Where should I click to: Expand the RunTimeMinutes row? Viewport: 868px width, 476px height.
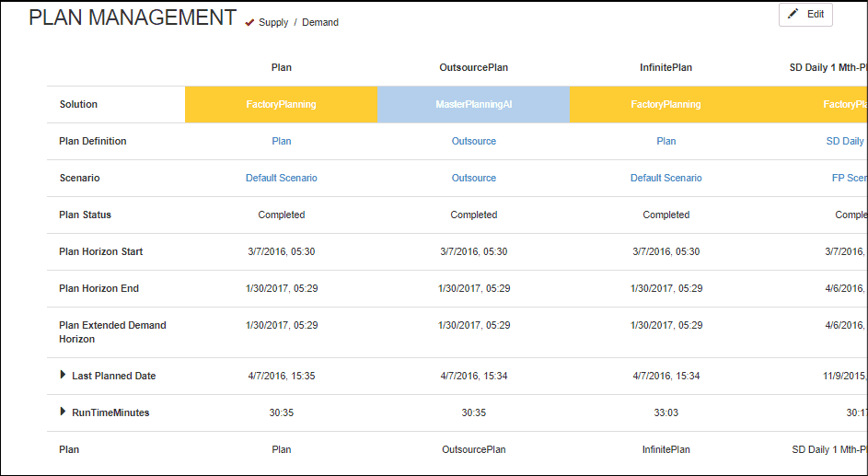[64, 412]
